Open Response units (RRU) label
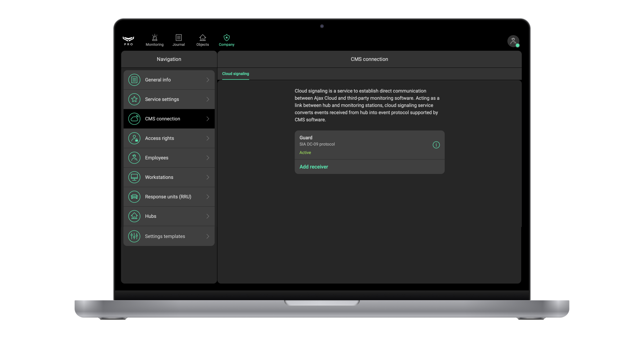 (x=168, y=197)
